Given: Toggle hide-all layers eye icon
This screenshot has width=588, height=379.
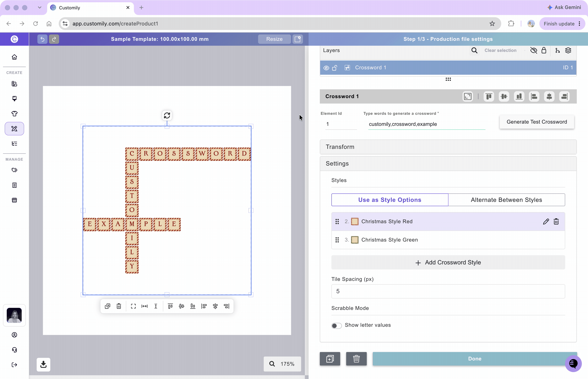Looking at the screenshot, I should [533, 50].
